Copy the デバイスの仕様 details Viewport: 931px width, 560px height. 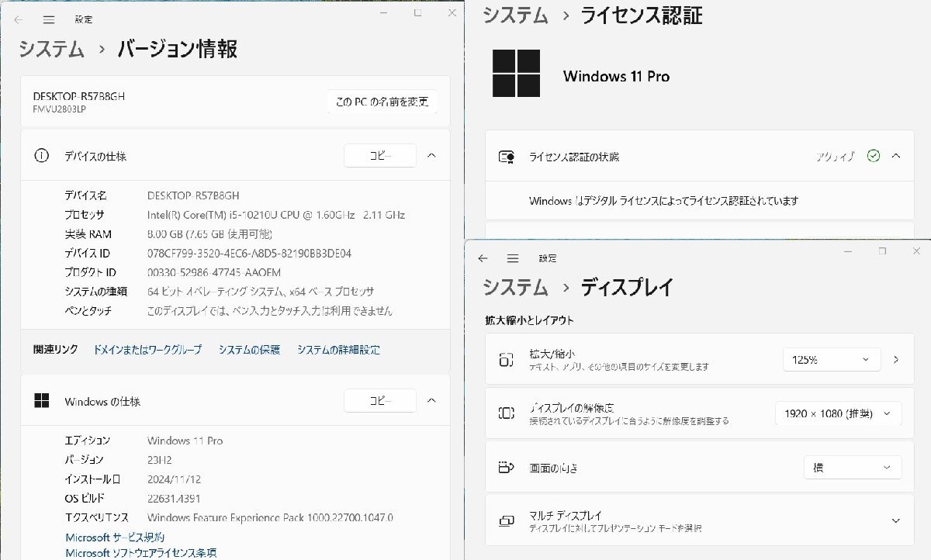pos(380,156)
